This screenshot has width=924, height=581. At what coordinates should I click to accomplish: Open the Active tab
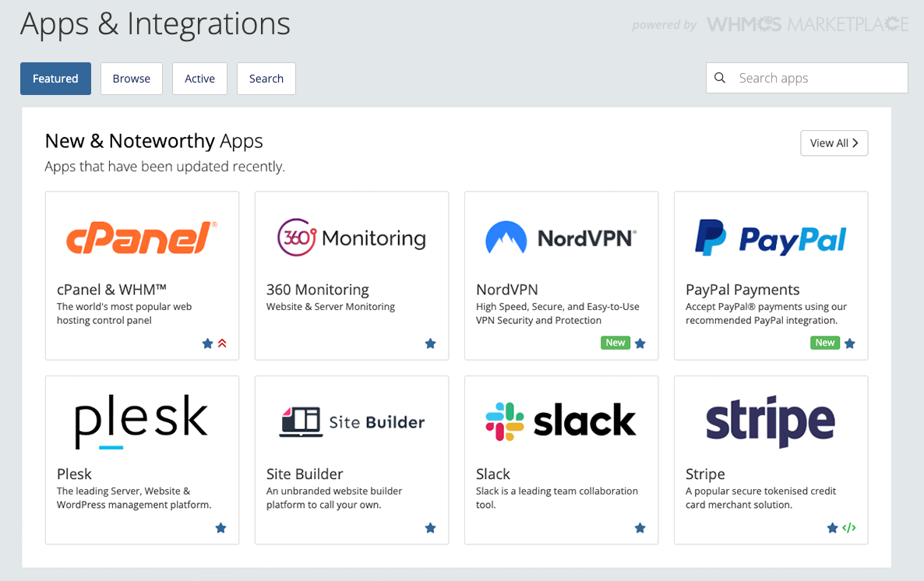(x=199, y=78)
